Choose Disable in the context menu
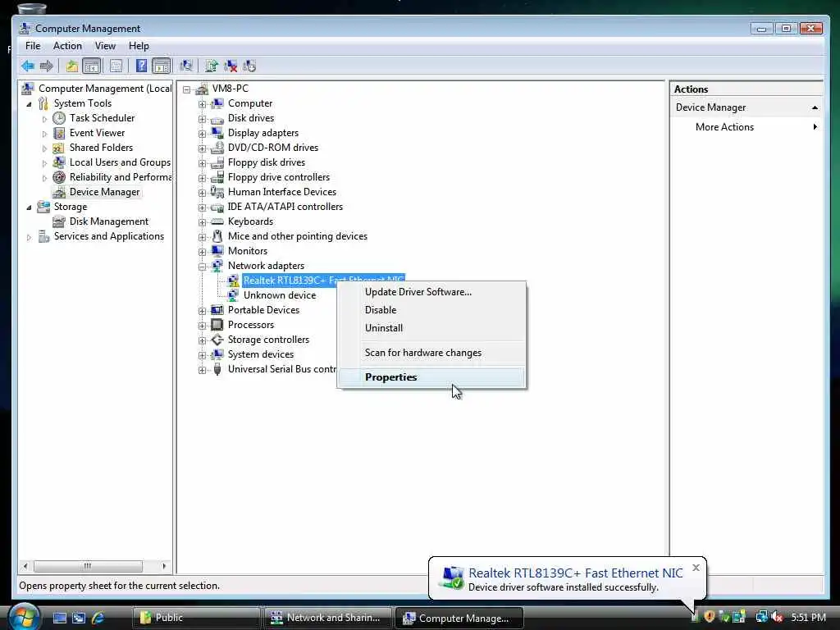 431,310
